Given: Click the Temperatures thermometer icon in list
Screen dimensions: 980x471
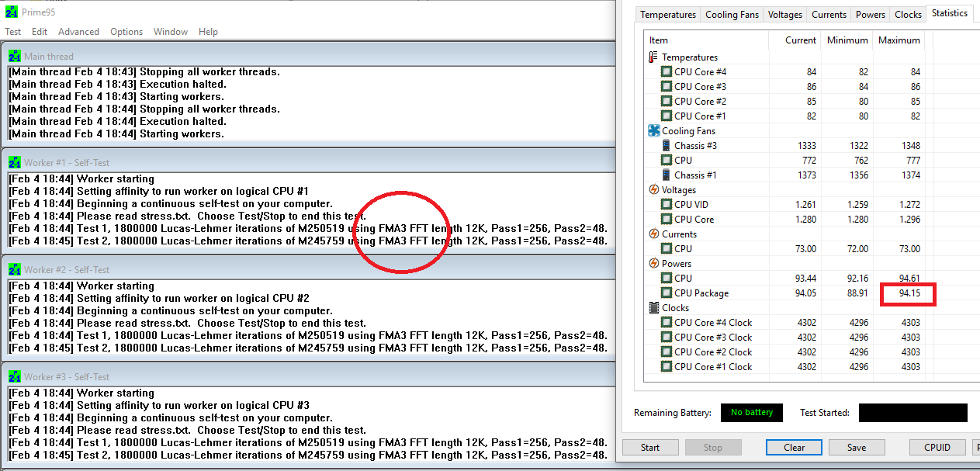Looking at the screenshot, I should click(x=653, y=57).
